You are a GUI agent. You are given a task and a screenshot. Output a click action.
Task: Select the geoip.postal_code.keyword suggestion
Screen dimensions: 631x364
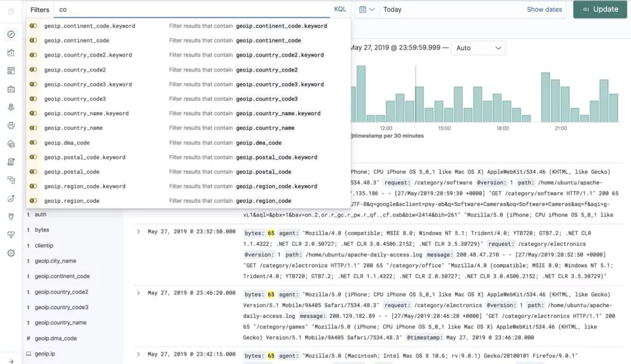tap(189, 157)
